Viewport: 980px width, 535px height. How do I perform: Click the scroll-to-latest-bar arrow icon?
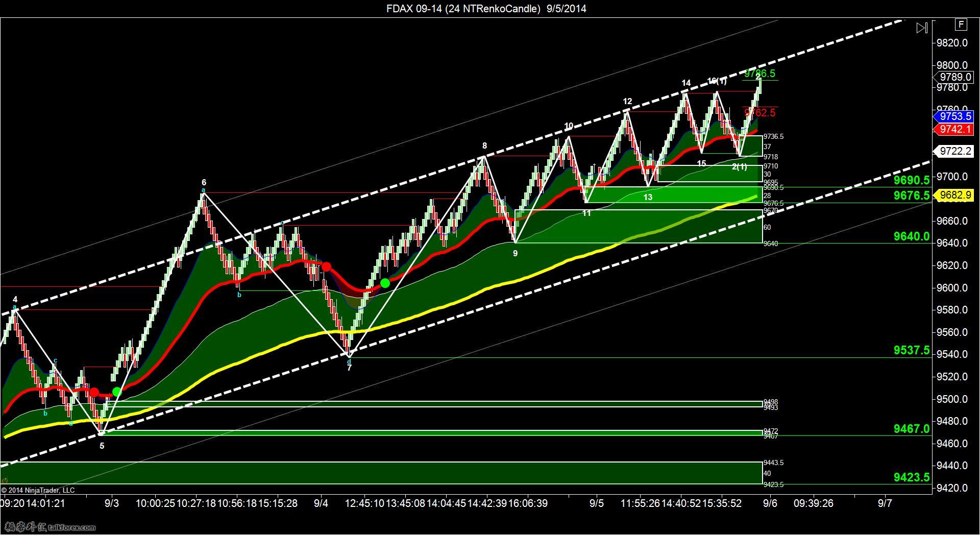click(922, 28)
